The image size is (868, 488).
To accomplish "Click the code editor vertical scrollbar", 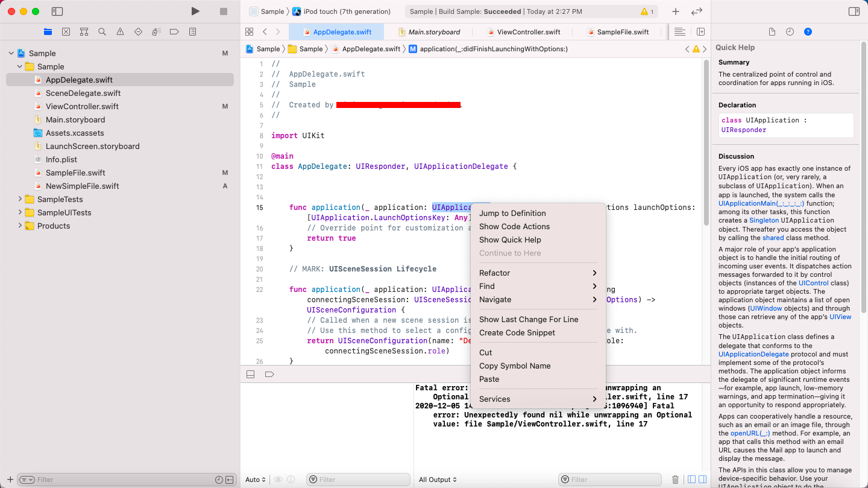I will (x=706, y=143).
